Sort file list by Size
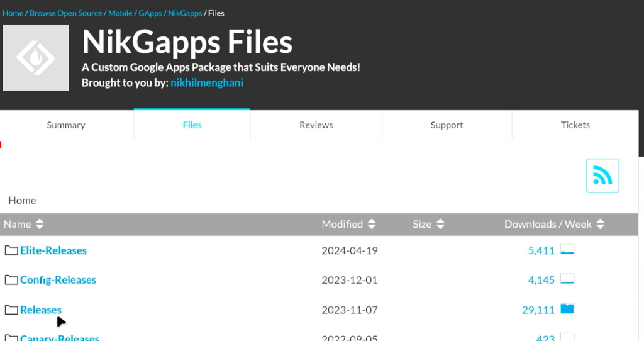The height and width of the screenshot is (341, 644). click(x=428, y=224)
